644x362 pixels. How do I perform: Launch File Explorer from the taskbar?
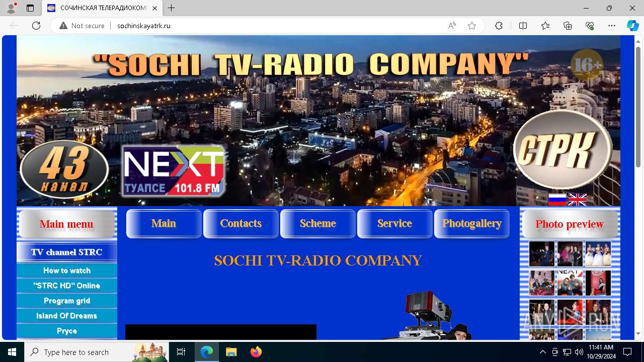[231, 352]
